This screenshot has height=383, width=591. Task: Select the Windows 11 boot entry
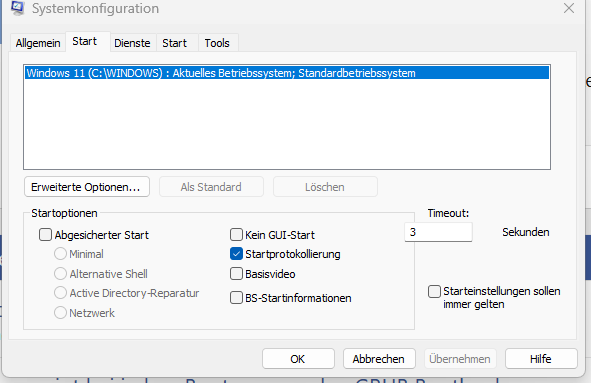pyautogui.click(x=287, y=73)
